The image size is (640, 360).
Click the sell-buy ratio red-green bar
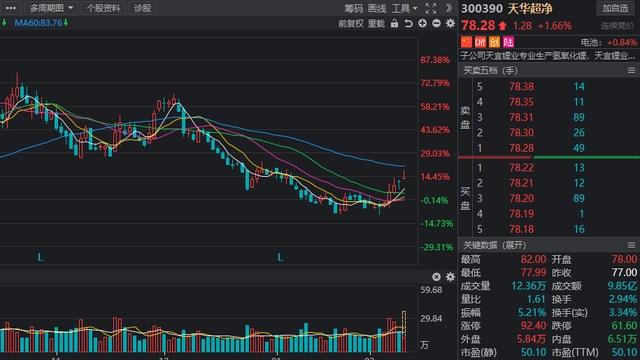[549, 157]
